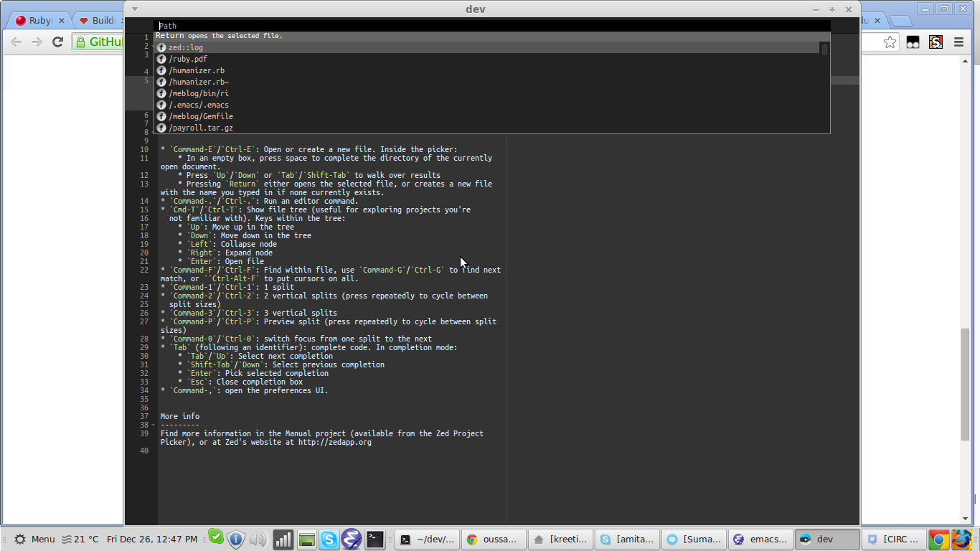Select /ruby.pdf in file picker

(488, 59)
